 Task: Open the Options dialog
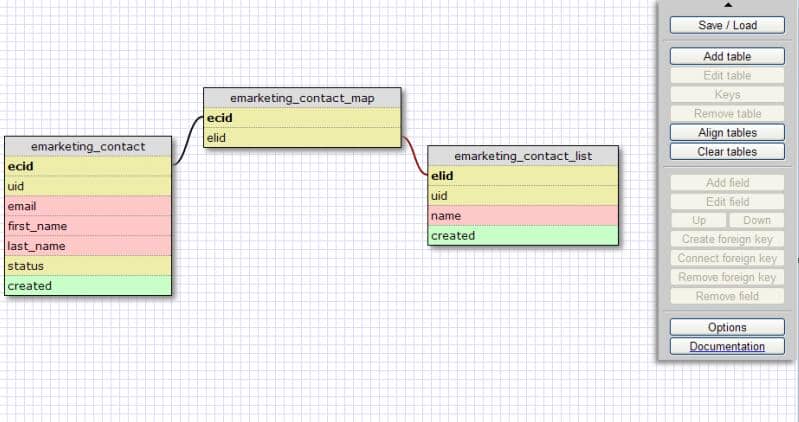pyautogui.click(x=727, y=327)
